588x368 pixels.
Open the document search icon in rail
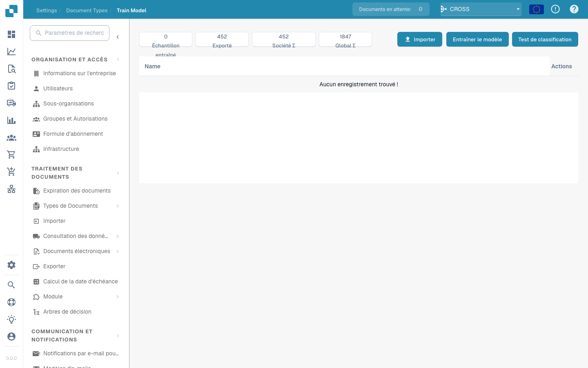coord(11,69)
